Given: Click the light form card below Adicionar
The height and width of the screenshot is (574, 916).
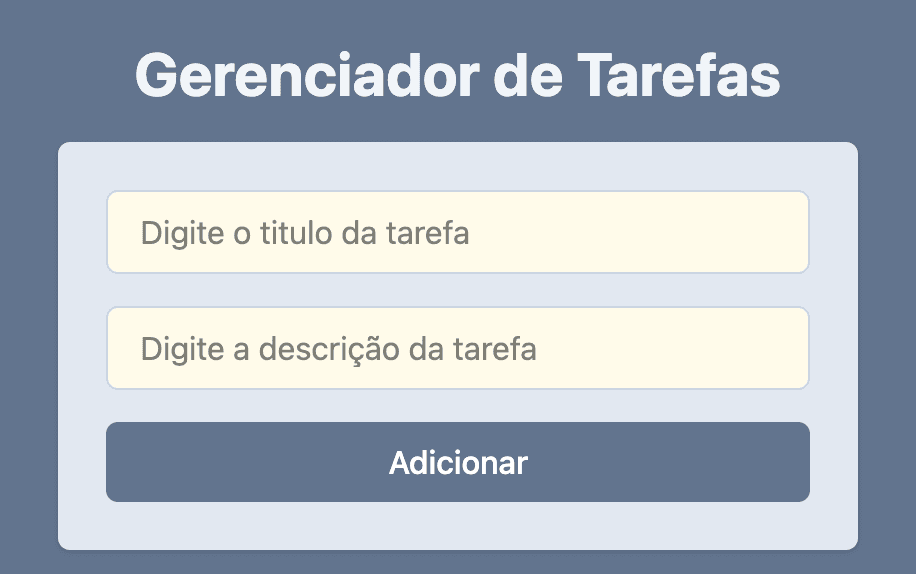Looking at the screenshot, I should tap(457, 526).
